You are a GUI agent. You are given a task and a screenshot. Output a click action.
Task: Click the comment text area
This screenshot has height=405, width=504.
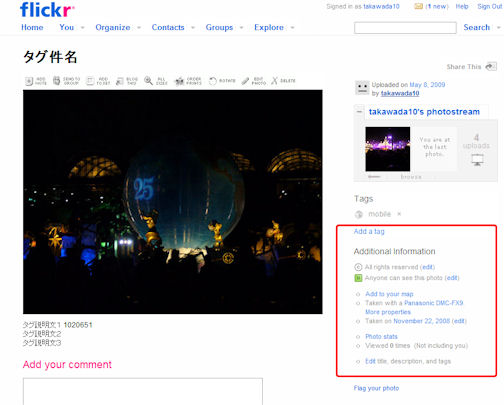click(x=143, y=391)
